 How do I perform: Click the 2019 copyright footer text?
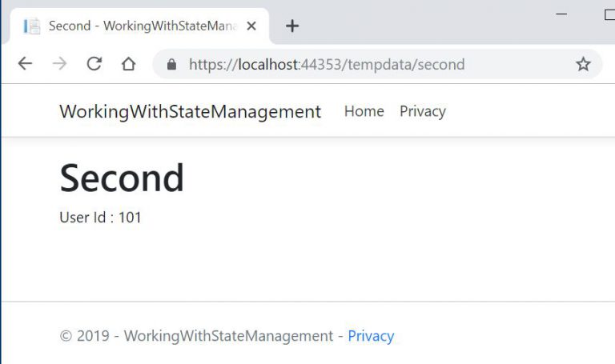pos(196,336)
